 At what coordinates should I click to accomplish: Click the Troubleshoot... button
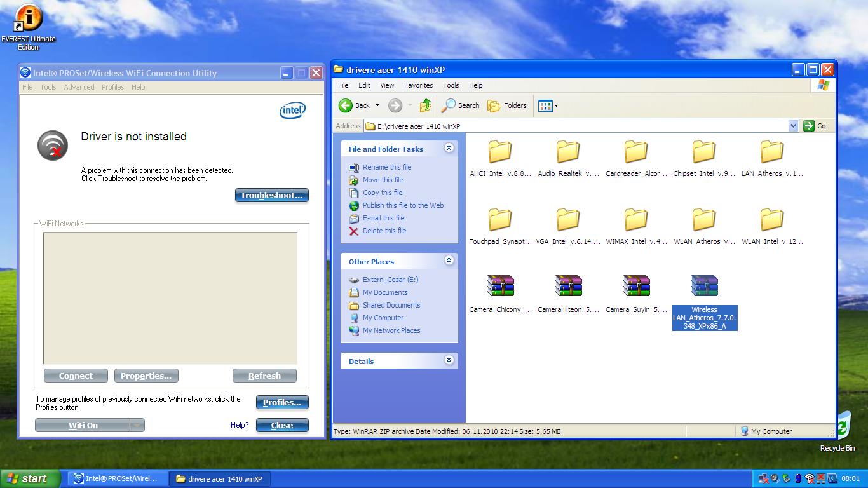(272, 195)
